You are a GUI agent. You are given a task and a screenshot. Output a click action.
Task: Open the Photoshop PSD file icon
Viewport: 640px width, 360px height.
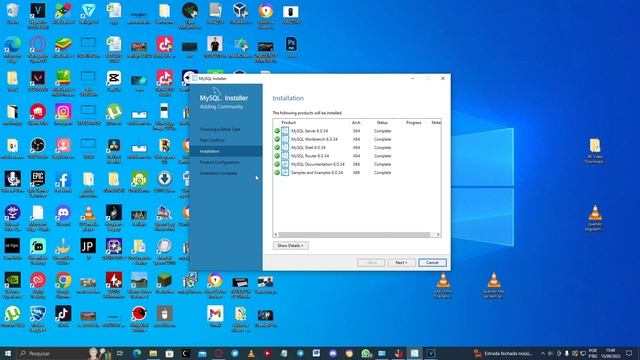coord(291,47)
